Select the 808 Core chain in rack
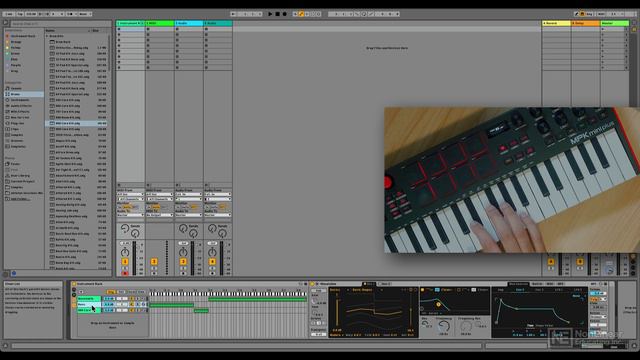 89,310
